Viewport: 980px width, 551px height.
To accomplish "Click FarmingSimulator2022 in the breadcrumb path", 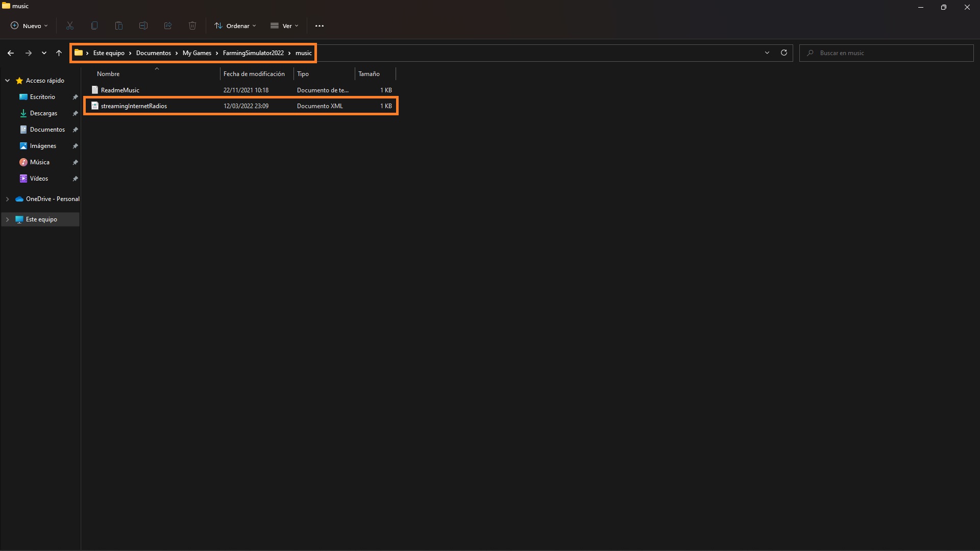I will click(x=253, y=53).
